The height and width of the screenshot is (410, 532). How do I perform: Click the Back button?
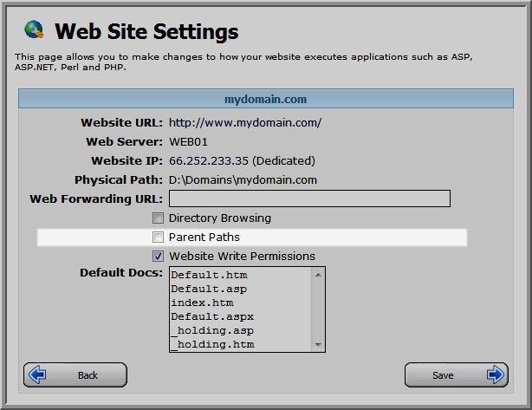point(75,374)
